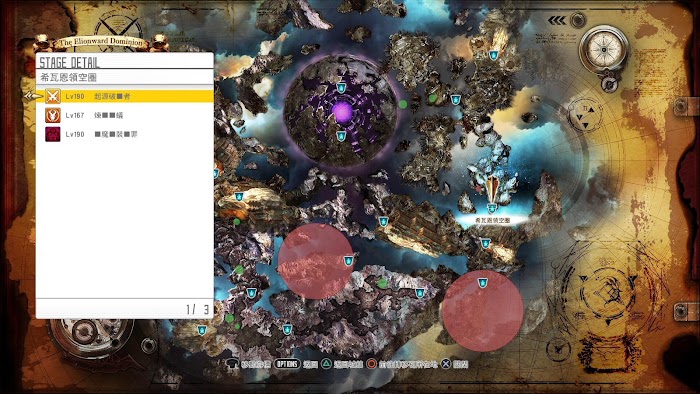Select the shield marker above the purple core
The height and width of the screenshot is (394, 700).
point(341,88)
